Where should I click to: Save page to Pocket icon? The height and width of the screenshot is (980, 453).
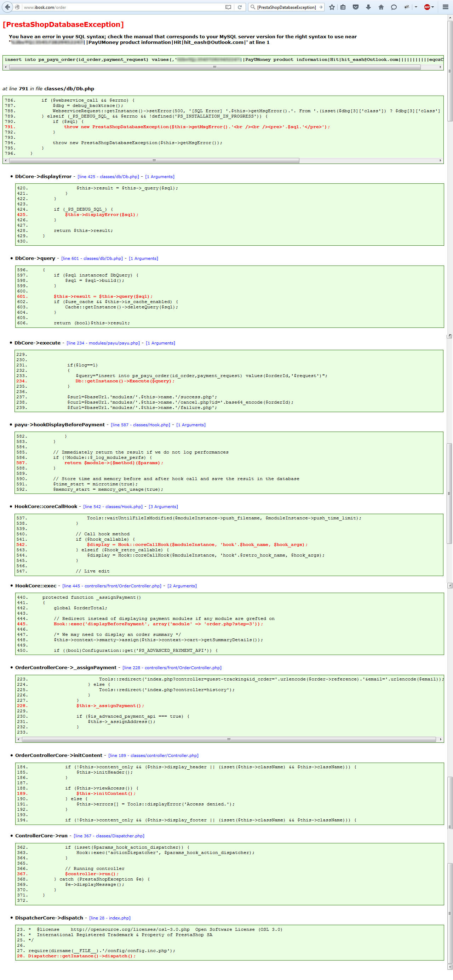[356, 7]
